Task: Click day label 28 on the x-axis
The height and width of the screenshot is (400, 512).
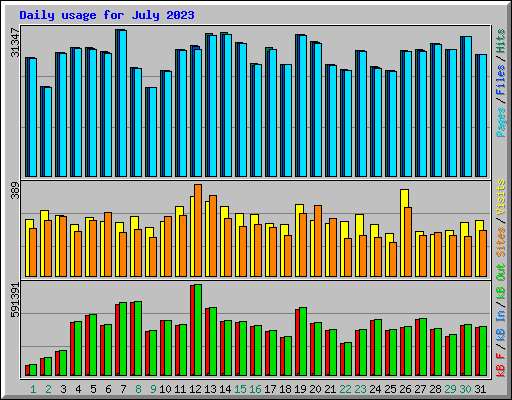Action: [435, 389]
